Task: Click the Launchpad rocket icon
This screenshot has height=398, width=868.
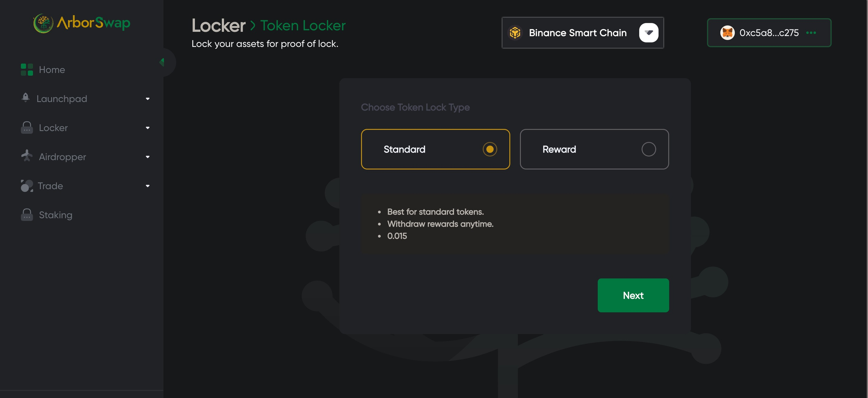Action: pos(26,98)
